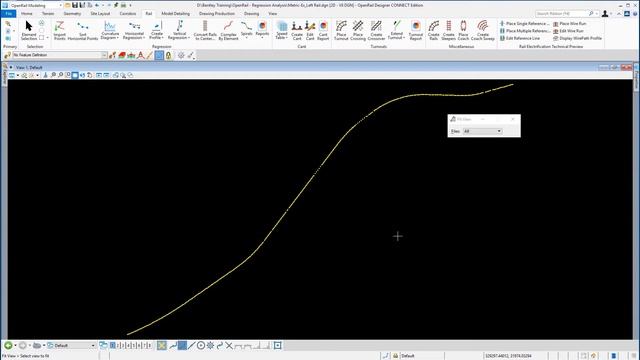The width and height of the screenshot is (640, 360).
Task: Switch to the Terrain ribbon tab
Action: click(48, 13)
